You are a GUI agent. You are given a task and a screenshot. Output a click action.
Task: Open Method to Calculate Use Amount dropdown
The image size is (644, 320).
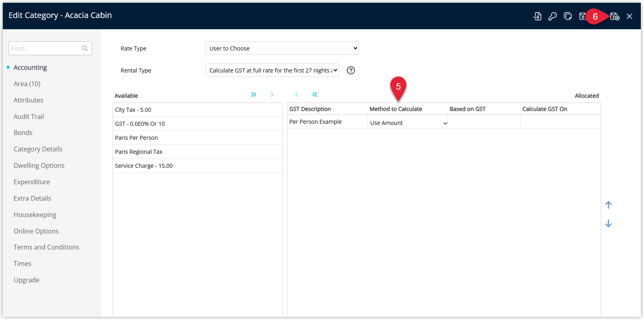click(408, 123)
